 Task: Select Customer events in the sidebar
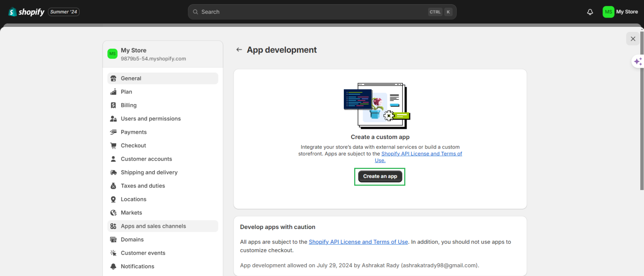tap(143, 253)
